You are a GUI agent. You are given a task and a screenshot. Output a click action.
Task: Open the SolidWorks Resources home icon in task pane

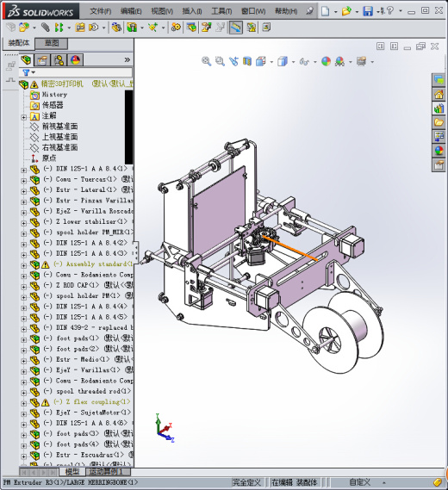(x=439, y=94)
